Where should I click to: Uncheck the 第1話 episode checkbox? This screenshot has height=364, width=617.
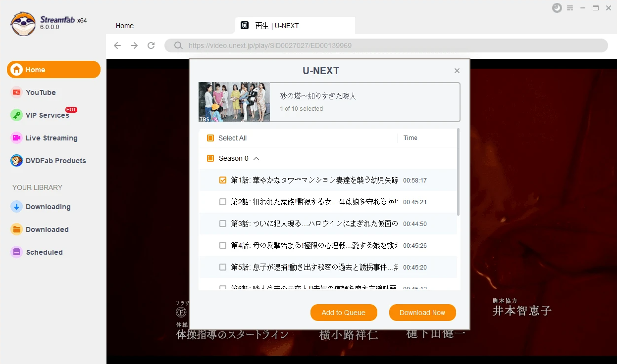point(223,181)
